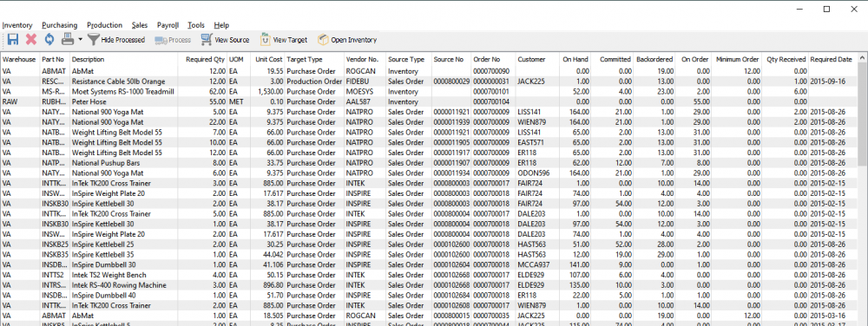Click the vertical scrollbar thumb
The image size is (868, 326).
click(862, 114)
